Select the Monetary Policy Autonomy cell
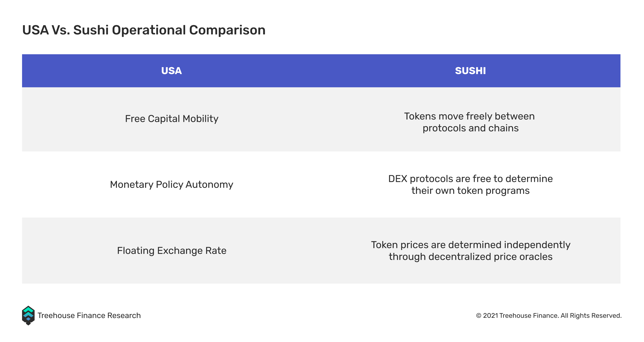 pos(172,185)
